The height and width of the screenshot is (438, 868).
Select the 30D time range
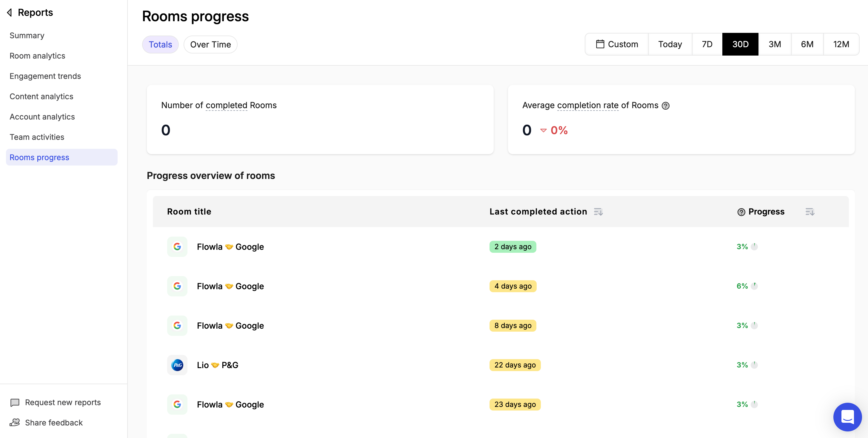(x=740, y=44)
